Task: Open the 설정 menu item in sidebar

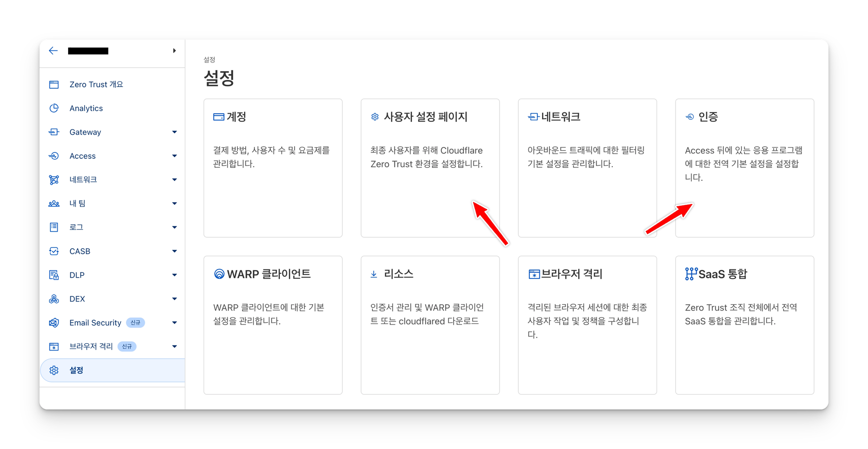Action: tap(76, 370)
